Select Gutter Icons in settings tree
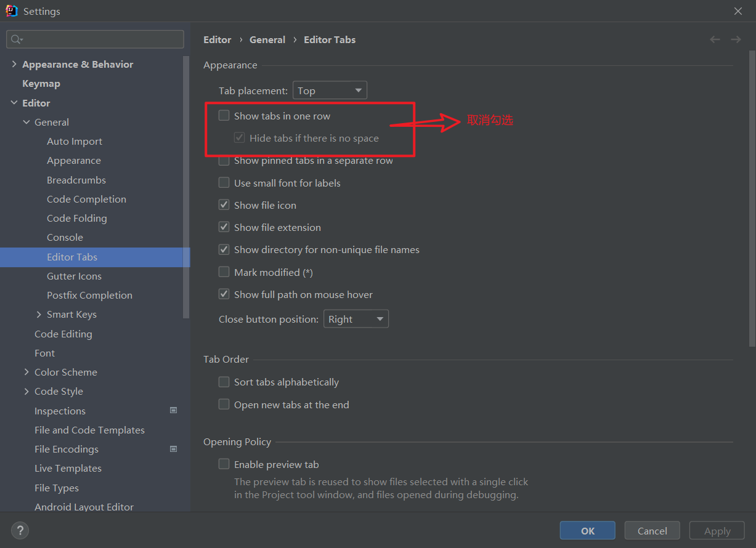 point(74,276)
